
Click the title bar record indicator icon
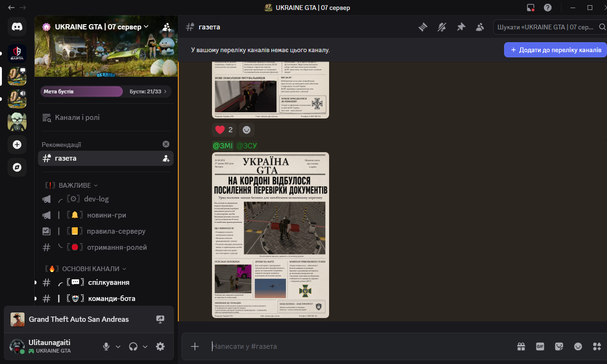[x=531, y=8]
